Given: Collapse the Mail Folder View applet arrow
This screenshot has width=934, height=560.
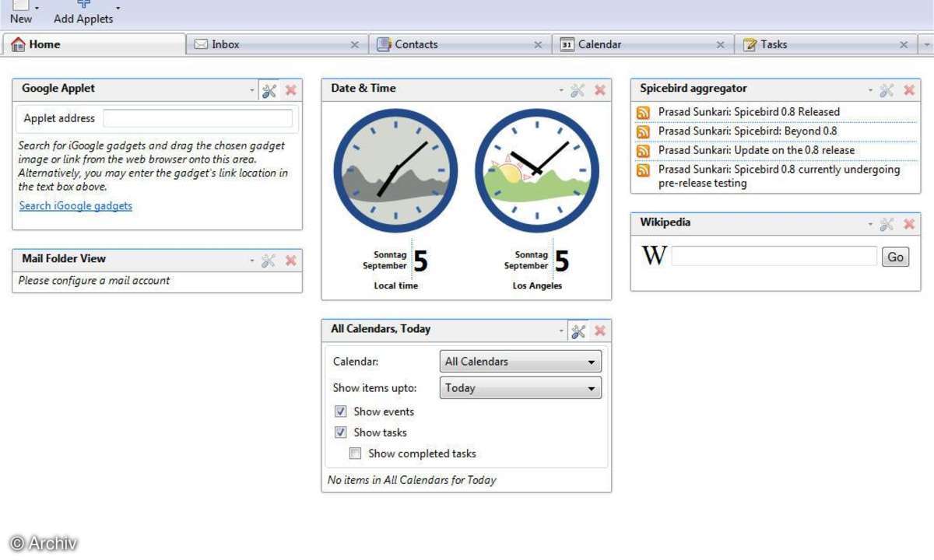Looking at the screenshot, I should pyautogui.click(x=251, y=261).
